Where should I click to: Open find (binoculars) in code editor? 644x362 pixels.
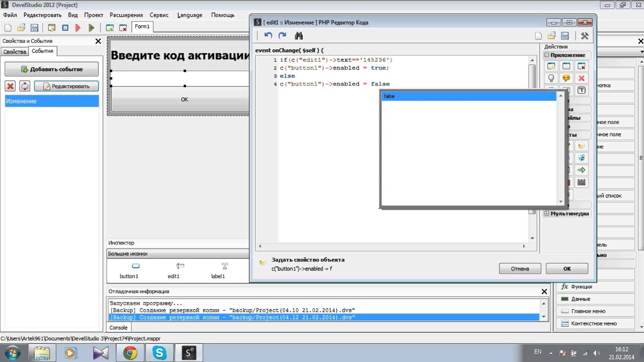tap(299, 36)
